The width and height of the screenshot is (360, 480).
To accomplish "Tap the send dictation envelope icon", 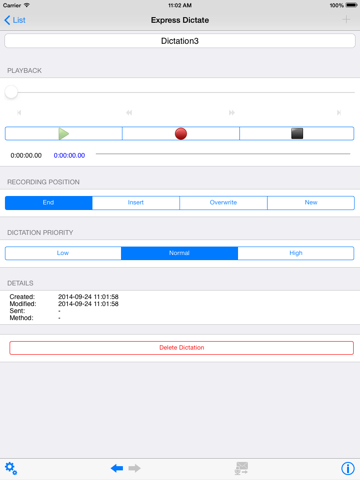I will click(242, 468).
